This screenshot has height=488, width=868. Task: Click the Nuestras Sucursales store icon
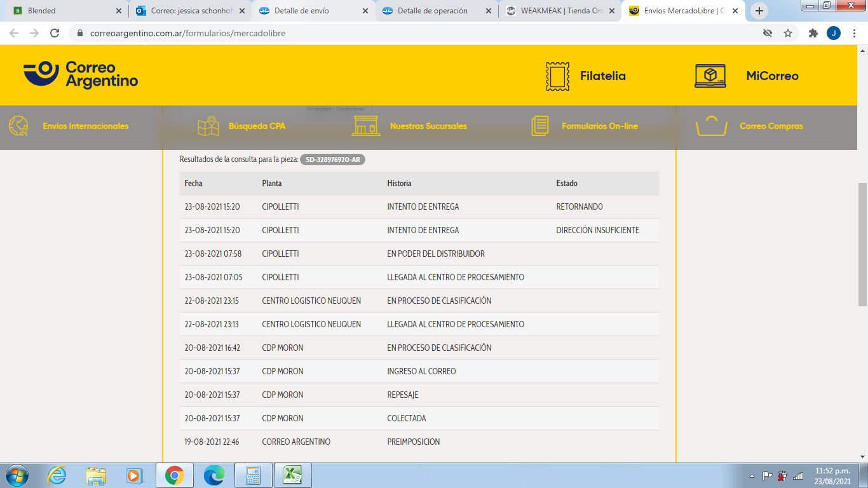coord(366,126)
